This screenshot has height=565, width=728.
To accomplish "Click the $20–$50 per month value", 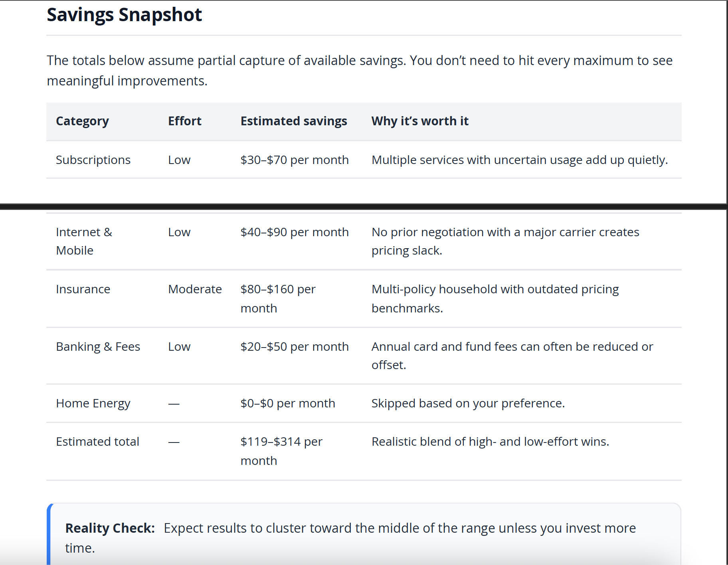I will (295, 347).
